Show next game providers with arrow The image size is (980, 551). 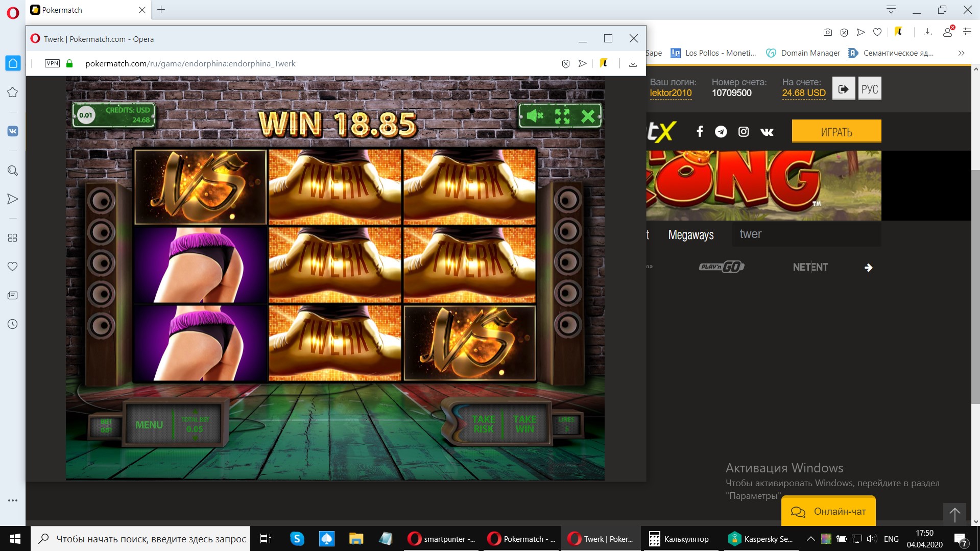click(x=868, y=268)
